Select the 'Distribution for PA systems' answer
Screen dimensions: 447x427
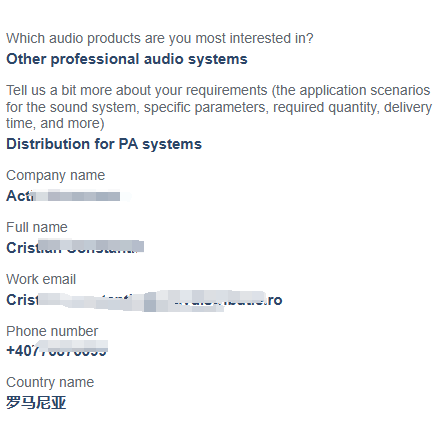click(x=104, y=144)
